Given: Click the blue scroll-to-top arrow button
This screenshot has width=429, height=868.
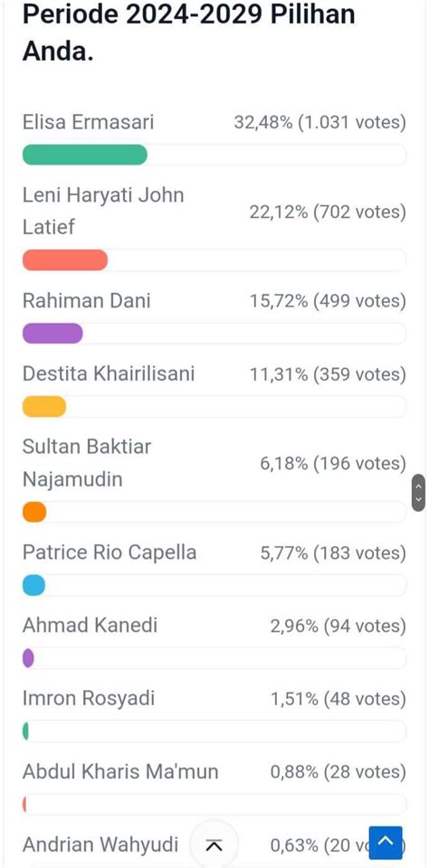Looking at the screenshot, I should [386, 843].
